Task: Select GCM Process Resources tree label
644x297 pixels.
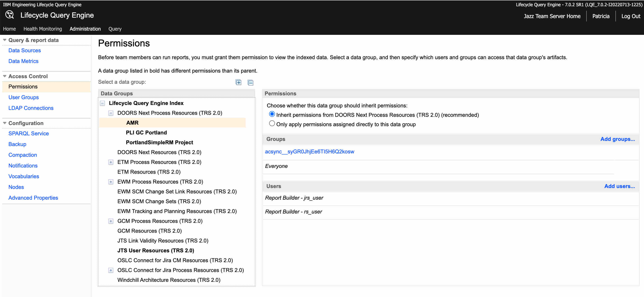Action: 160,221
